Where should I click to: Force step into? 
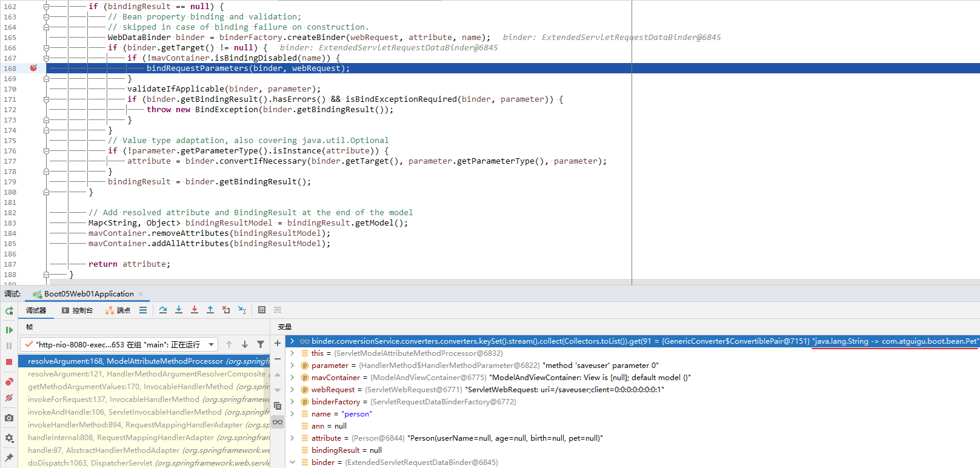pyautogui.click(x=195, y=310)
